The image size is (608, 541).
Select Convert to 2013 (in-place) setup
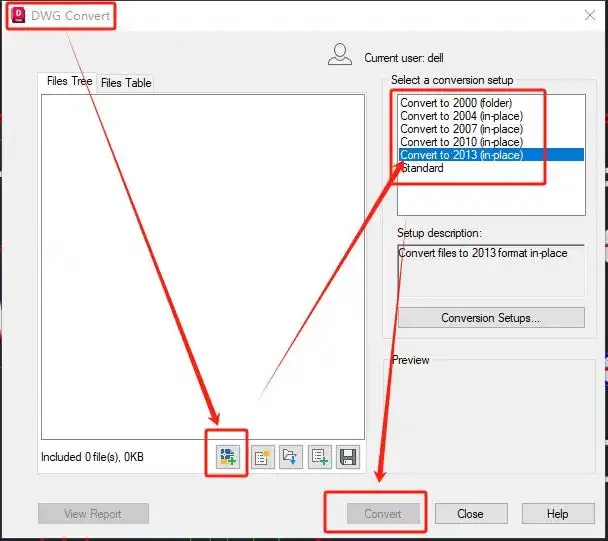tap(461, 155)
